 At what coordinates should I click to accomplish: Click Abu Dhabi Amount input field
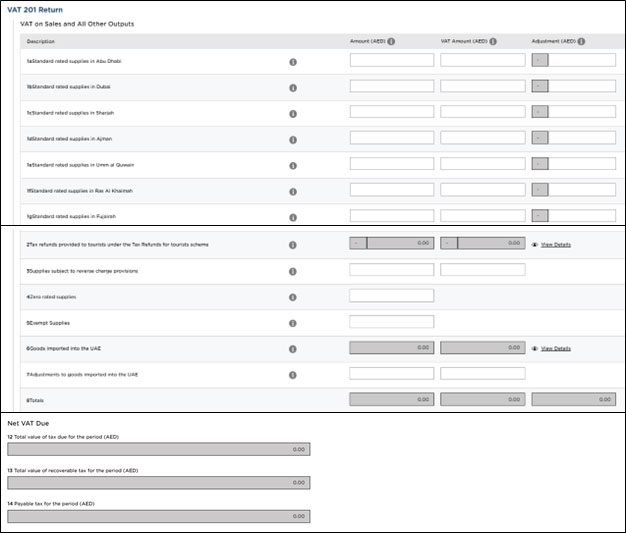pos(392,60)
